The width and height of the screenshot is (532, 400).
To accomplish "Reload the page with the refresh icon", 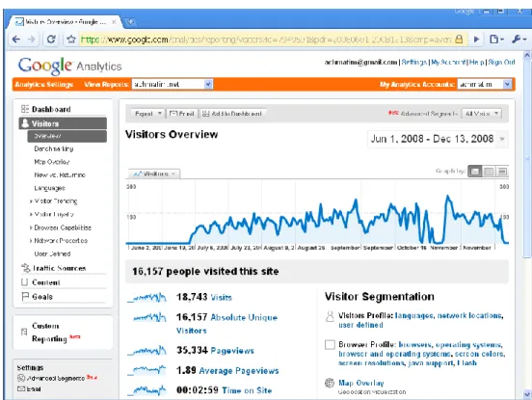I will click(x=51, y=40).
